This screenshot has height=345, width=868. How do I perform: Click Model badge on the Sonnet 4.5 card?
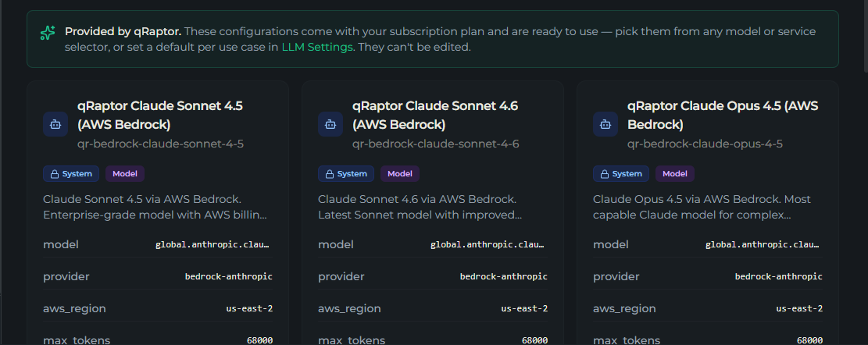125,173
